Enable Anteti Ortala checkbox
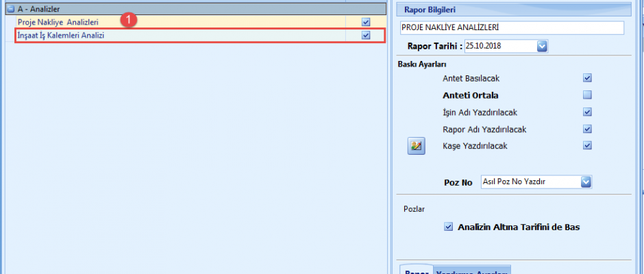Image resolution: width=644 pixels, height=274 pixels. click(x=587, y=95)
